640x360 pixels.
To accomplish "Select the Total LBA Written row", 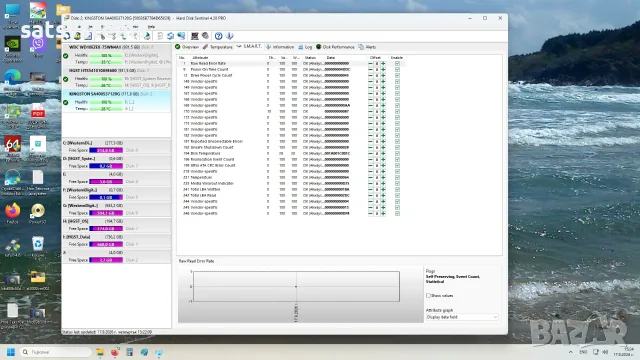I will (291, 189).
